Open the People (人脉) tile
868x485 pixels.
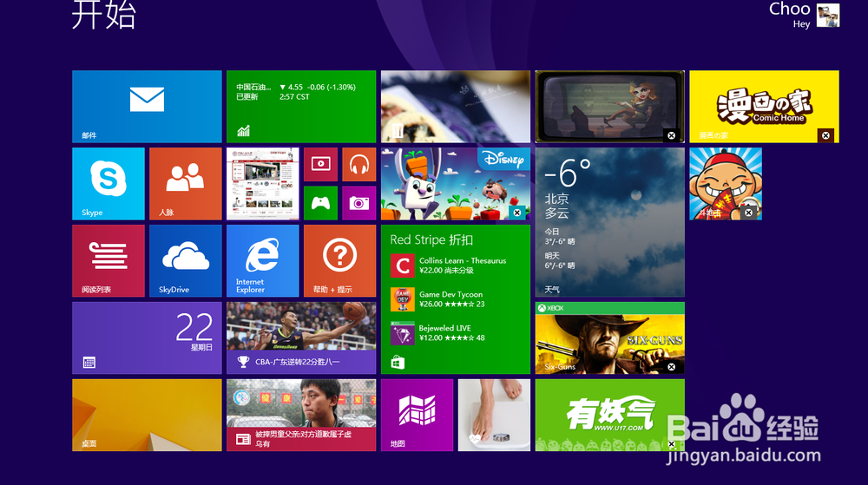point(185,183)
